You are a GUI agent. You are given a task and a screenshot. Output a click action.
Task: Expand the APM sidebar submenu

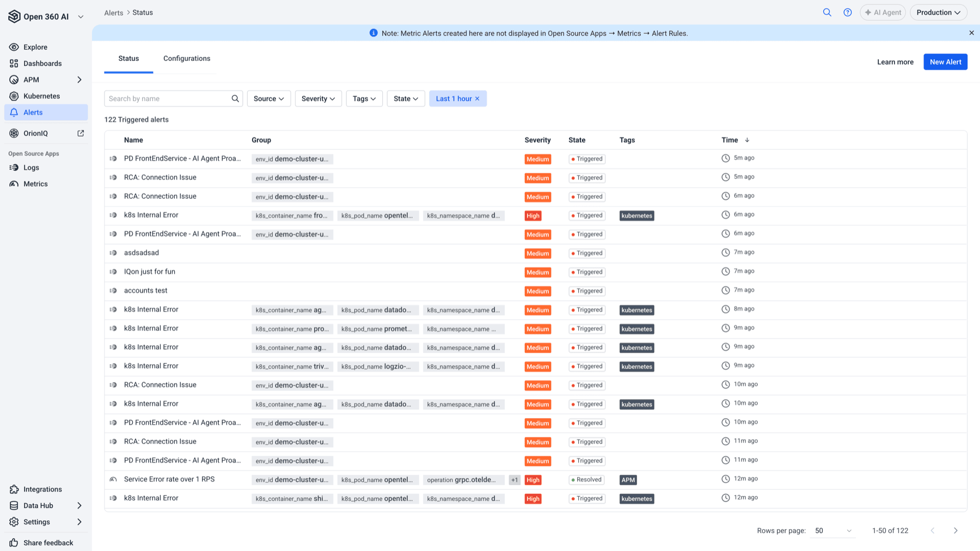point(79,80)
